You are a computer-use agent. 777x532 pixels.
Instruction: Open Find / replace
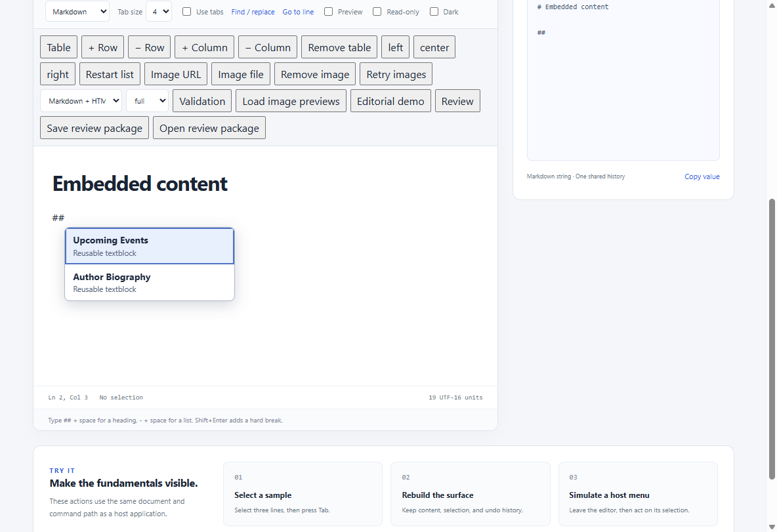pyautogui.click(x=253, y=12)
